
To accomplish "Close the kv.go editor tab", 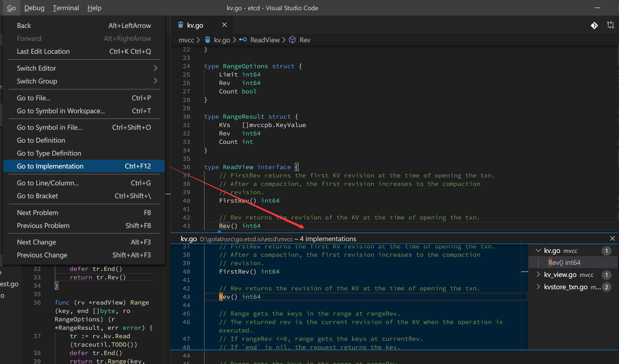I will [x=224, y=25].
